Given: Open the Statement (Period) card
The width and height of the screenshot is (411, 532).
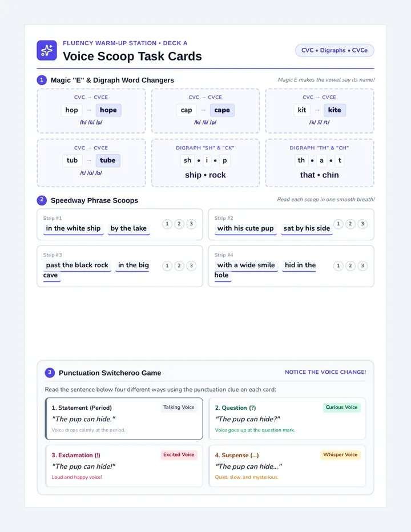Looking at the screenshot, I should point(124,418).
